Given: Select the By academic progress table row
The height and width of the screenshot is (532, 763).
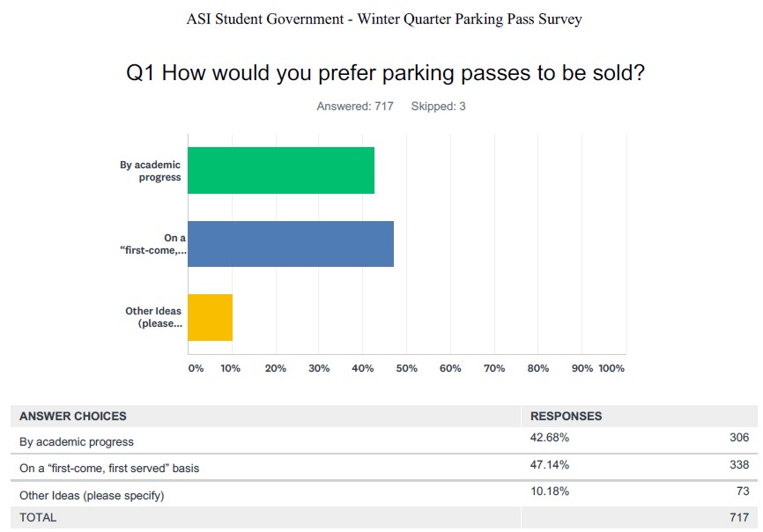Looking at the screenshot, I should point(384,441).
